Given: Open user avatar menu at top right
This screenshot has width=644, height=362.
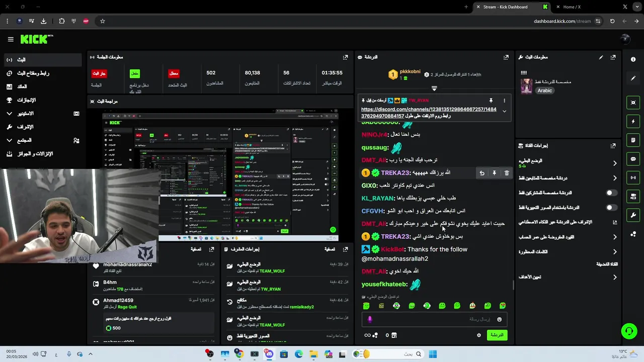Looking at the screenshot, I should click(625, 39).
